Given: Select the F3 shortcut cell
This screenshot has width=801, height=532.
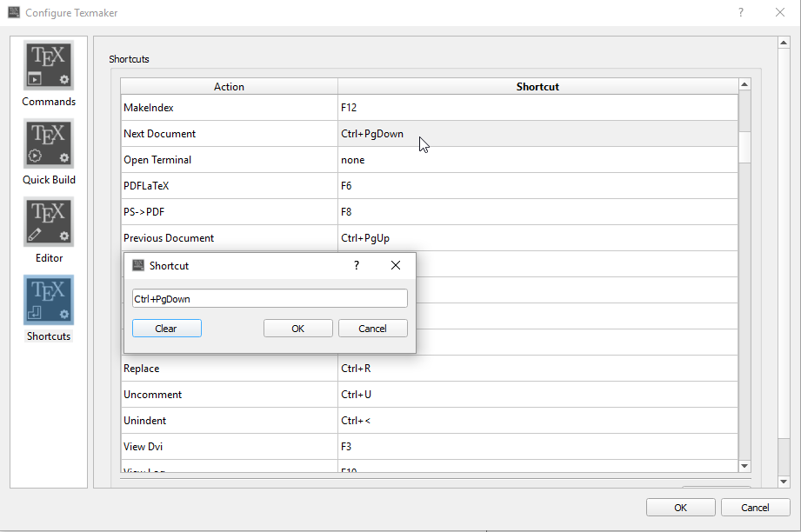Looking at the screenshot, I should (537, 447).
